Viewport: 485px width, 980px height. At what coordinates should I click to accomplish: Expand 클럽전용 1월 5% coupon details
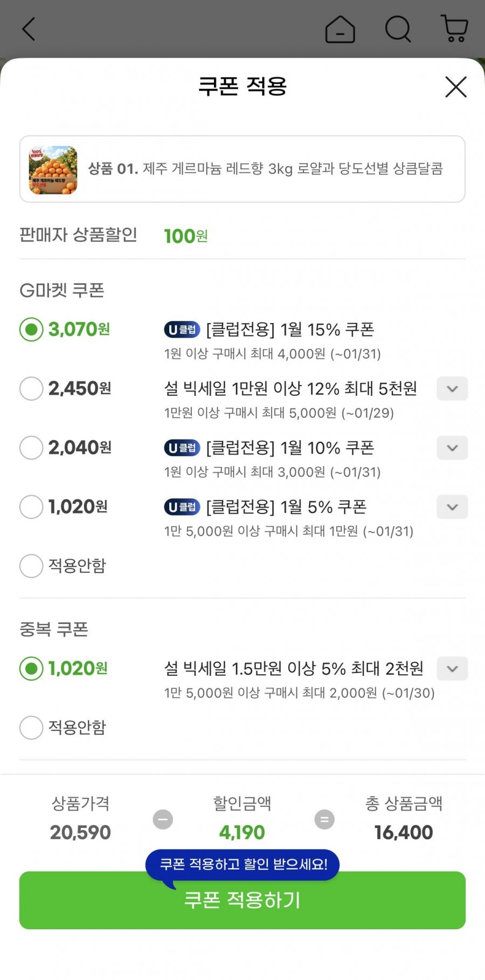coord(452,507)
